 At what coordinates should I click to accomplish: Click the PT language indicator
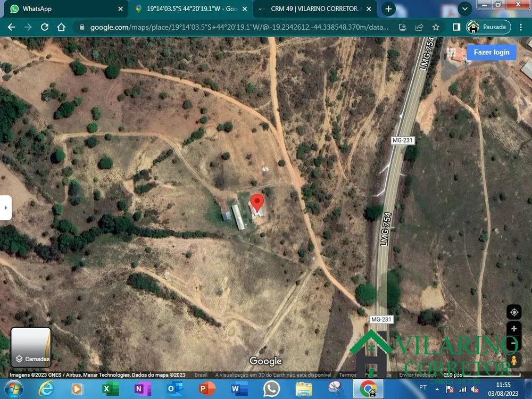coord(423,387)
